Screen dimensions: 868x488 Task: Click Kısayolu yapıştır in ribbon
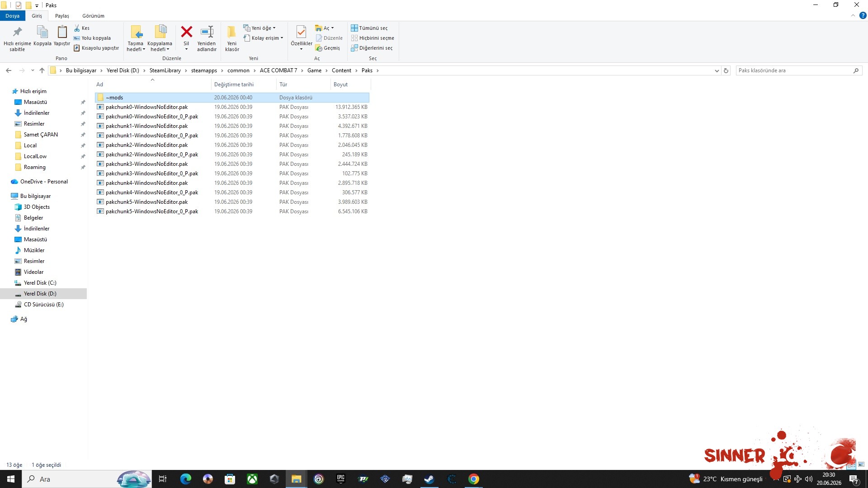tap(96, 48)
